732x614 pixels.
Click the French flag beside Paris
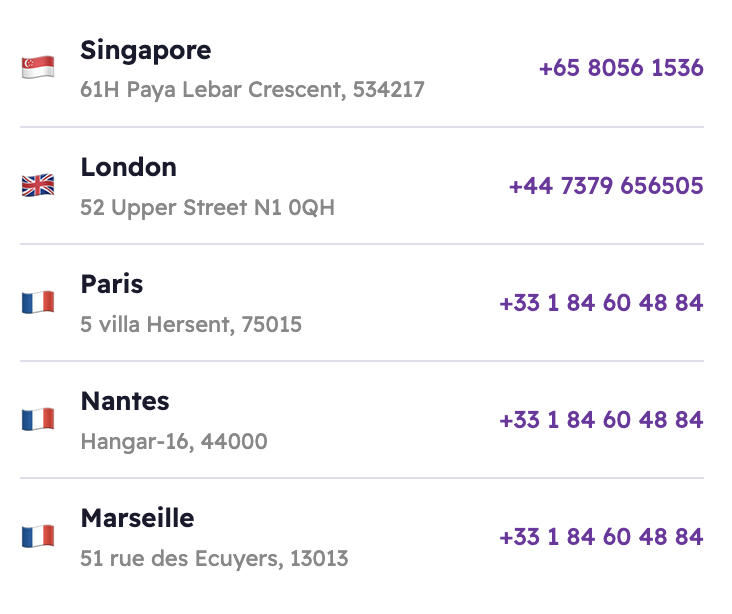tap(38, 302)
